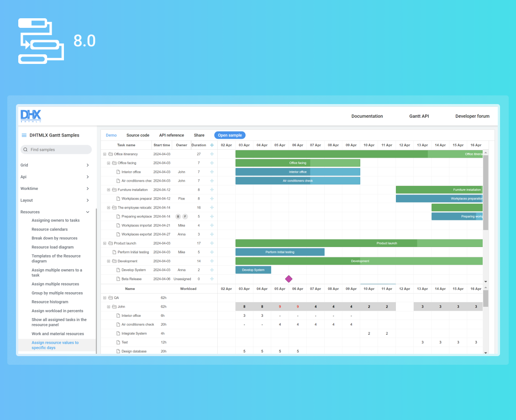Open the samples sidebar hamburger menu
The image size is (516, 420).
pos(24,135)
